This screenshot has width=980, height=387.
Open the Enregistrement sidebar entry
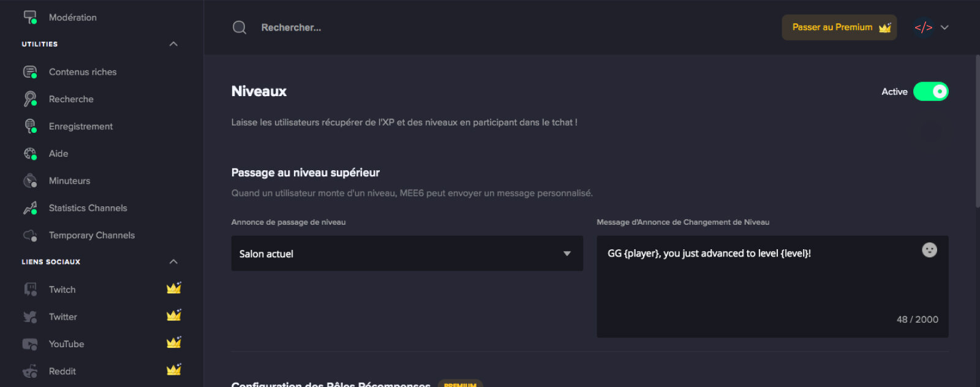tap(81, 126)
